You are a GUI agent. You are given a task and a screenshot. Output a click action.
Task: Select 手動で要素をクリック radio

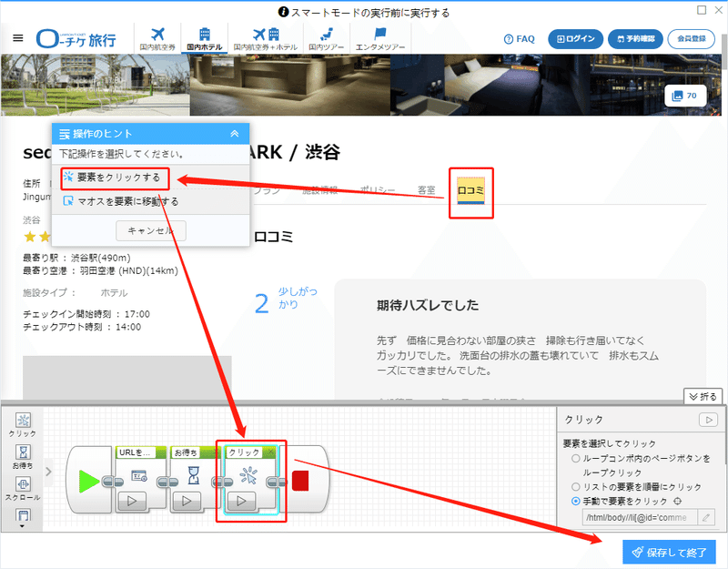[576, 502]
